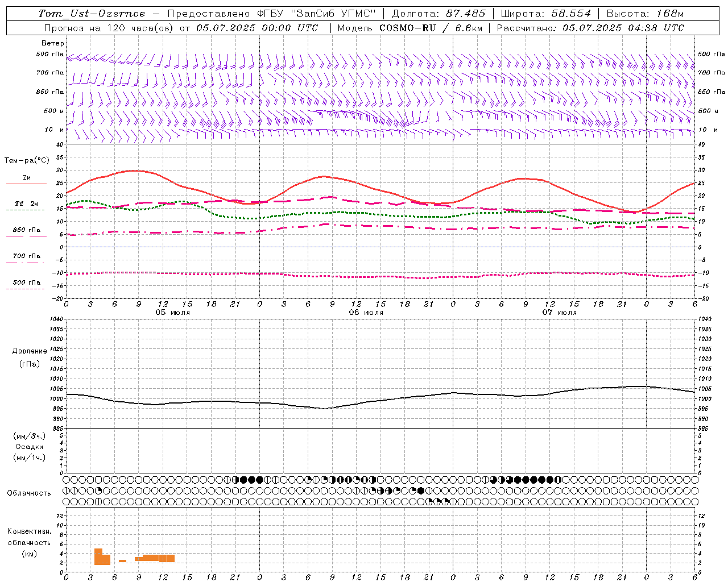Select the 'Долгота: 87.485' longitude value

click(439, 14)
